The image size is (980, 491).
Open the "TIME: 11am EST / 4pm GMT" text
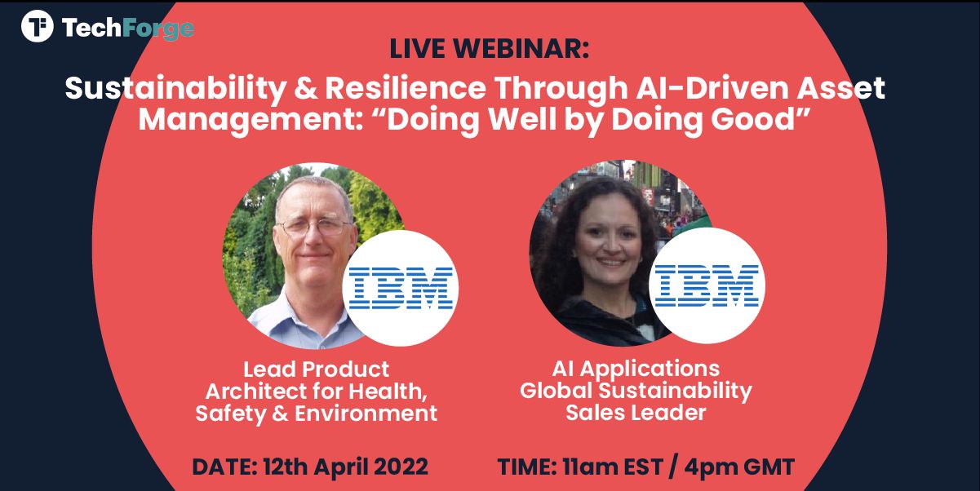coord(645,467)
